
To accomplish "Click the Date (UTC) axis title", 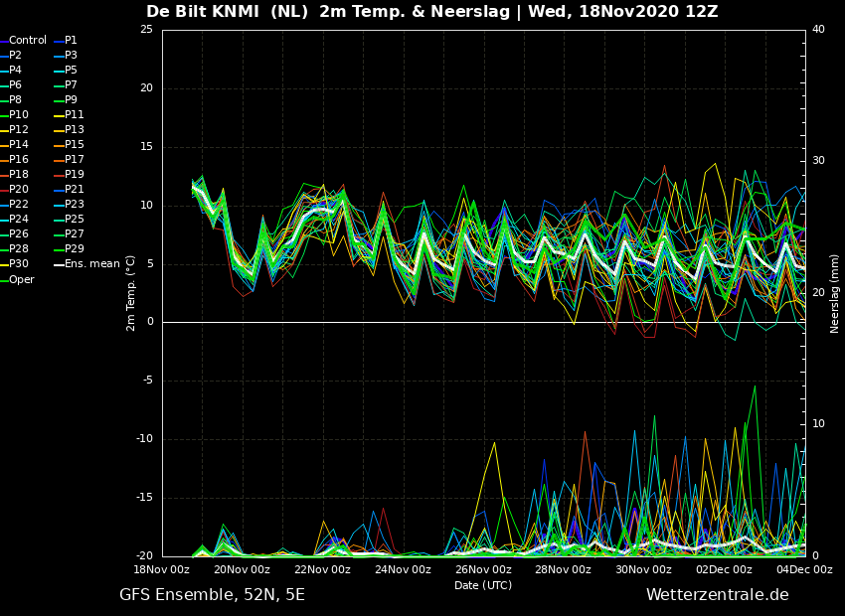I will click(x=483, y=585).
